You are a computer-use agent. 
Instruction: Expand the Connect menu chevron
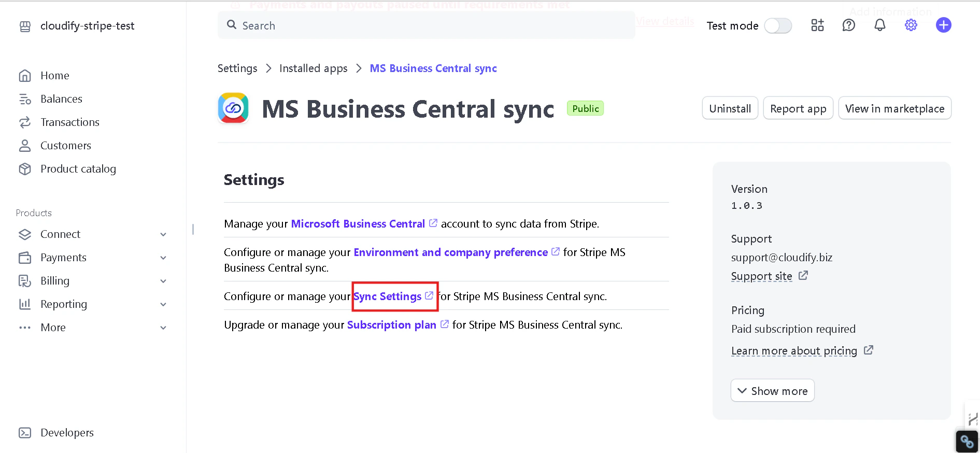click(163, 234)
